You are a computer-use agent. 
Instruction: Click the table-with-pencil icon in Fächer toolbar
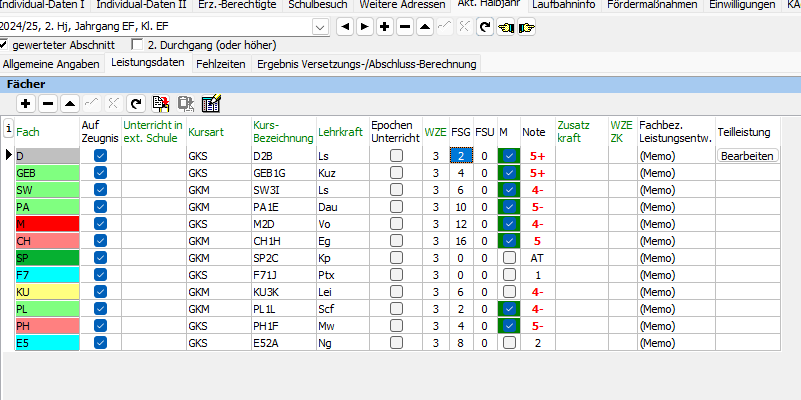coord(210,104)
